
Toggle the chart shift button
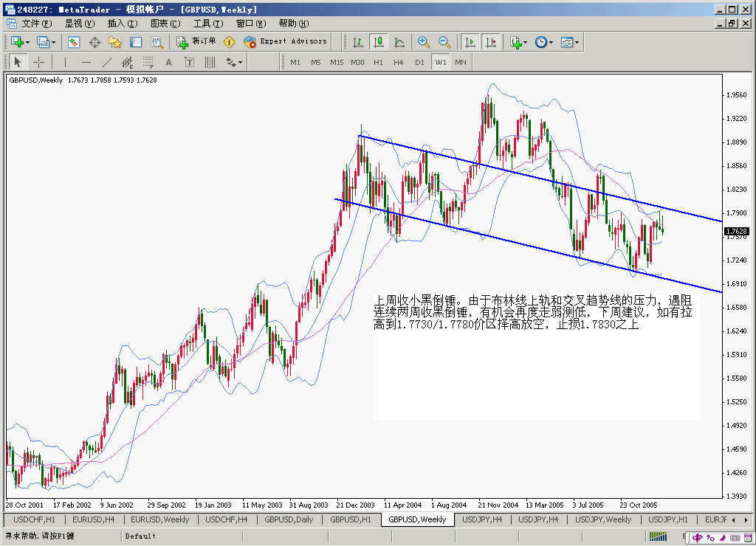click(x=491, y=42)
